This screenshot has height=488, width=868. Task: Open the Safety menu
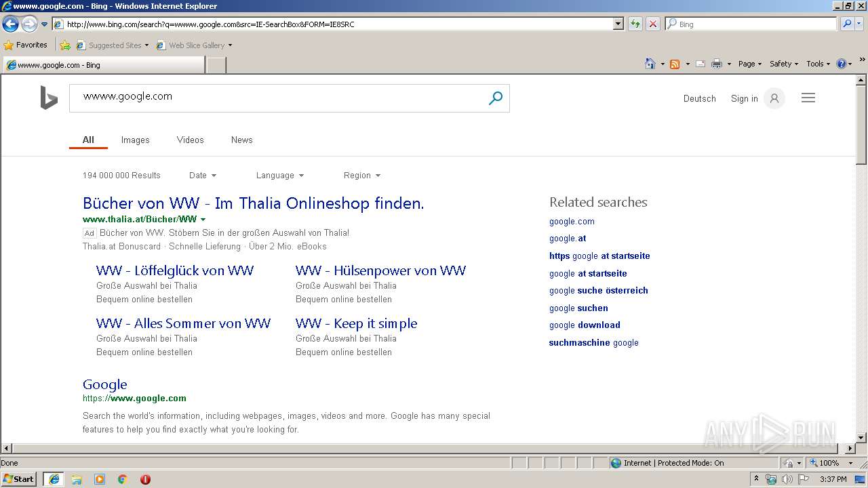click(x=783, y=64)
